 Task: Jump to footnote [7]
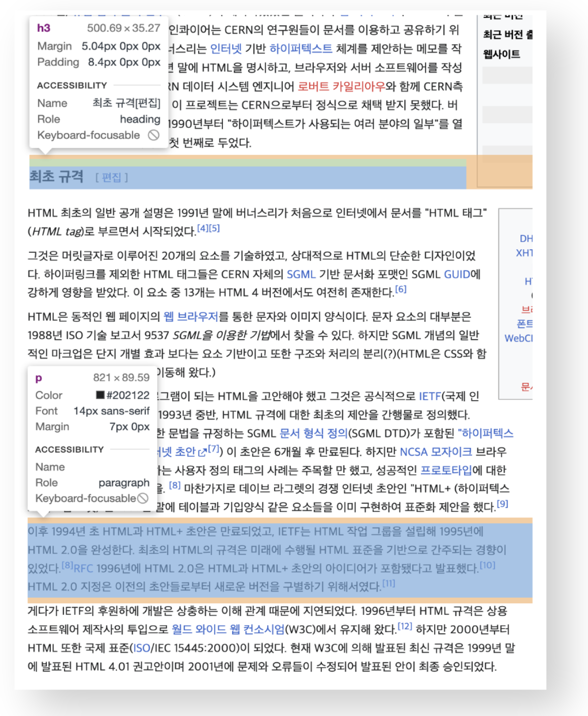point(213,448)
